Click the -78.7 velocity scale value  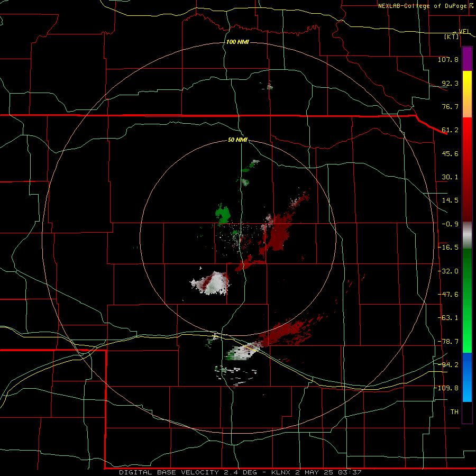click(448, 342)
